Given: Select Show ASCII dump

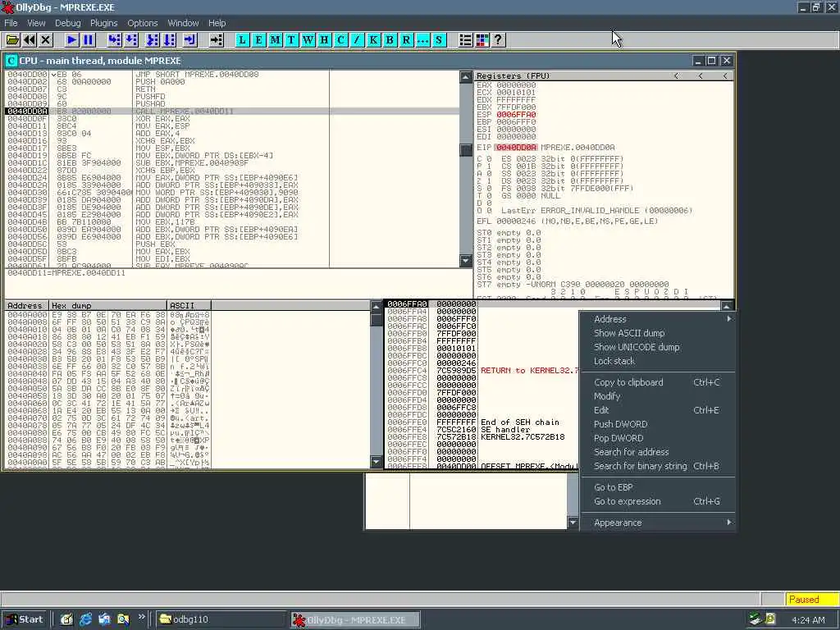Looking at the screenshot, I should [x=659, y=333].
